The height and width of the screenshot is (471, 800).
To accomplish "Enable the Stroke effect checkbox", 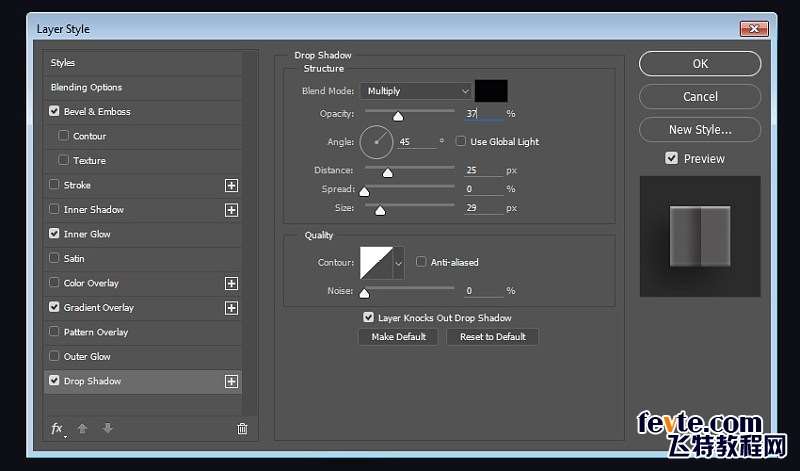I will pyautogui.click(x=54, y=184).
